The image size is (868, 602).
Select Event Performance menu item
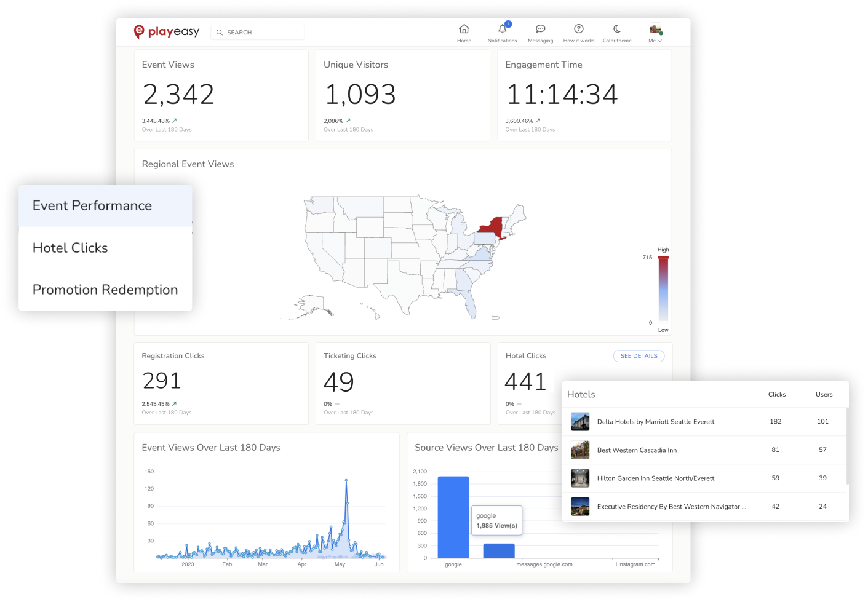pos(105,206)
